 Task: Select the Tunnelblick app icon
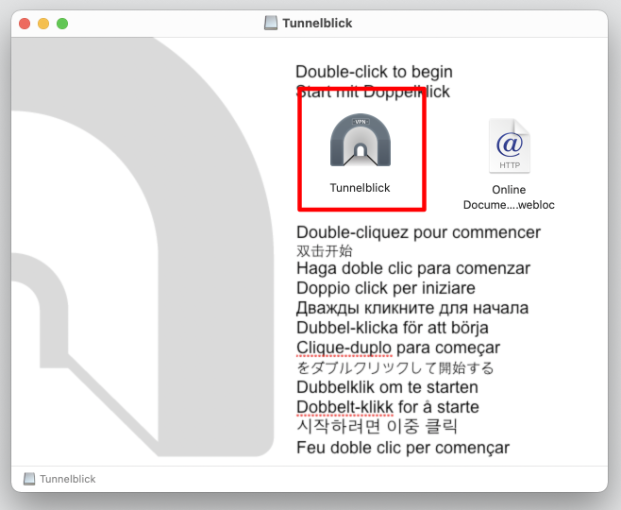tap(360, 140)
